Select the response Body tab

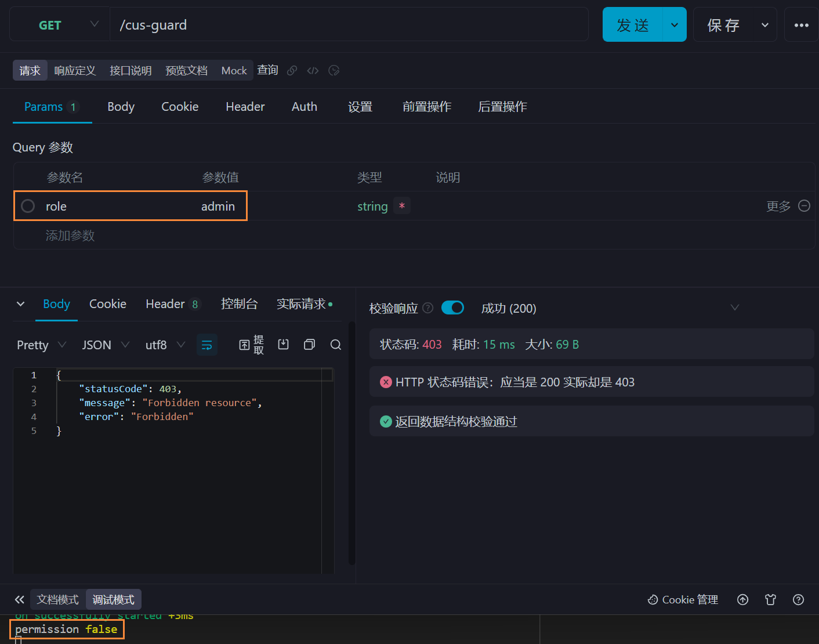tap(56, 304)
